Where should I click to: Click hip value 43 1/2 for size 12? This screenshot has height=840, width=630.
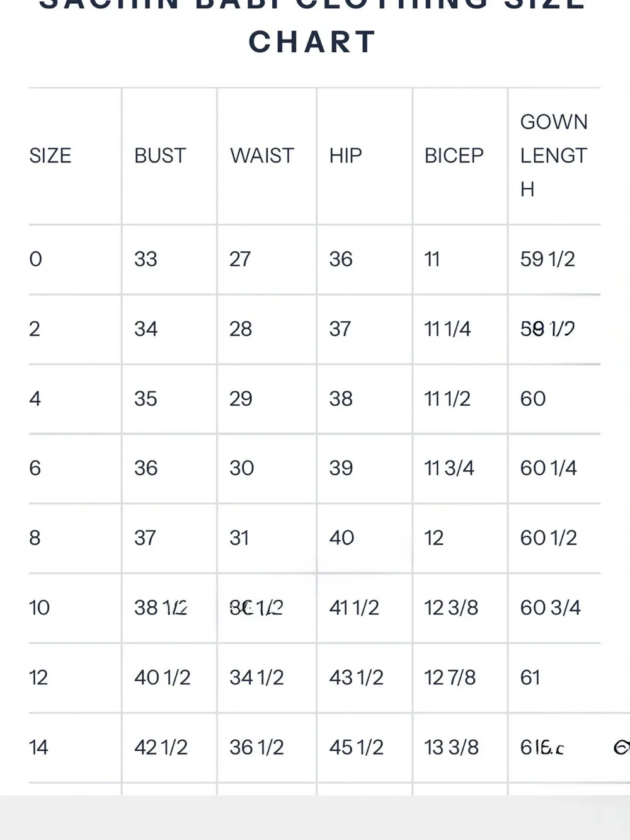[x=356, y=678]
